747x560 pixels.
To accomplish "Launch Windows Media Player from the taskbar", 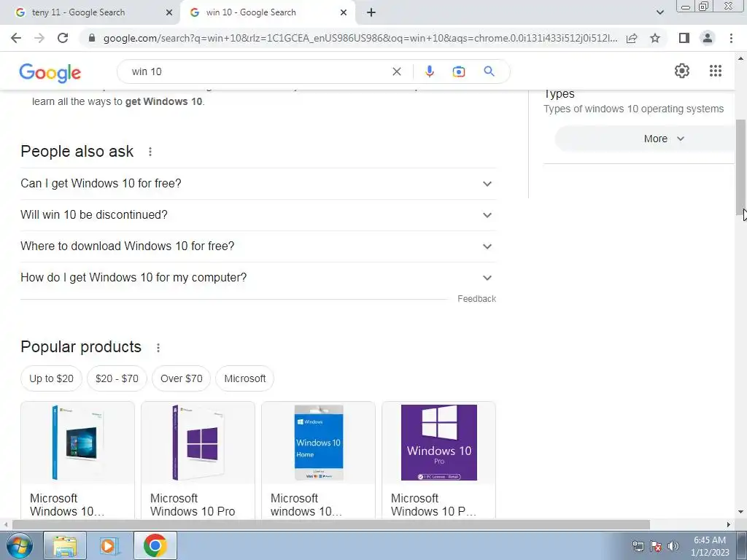I will tap(109, 545).
